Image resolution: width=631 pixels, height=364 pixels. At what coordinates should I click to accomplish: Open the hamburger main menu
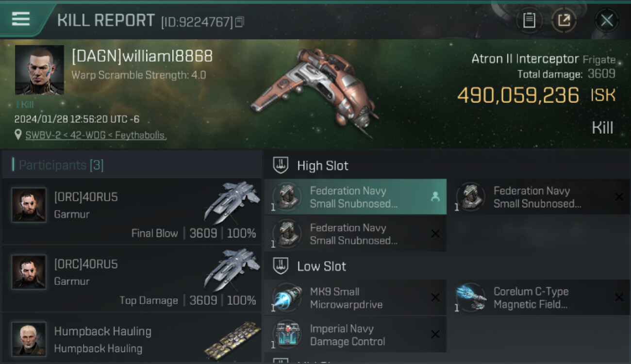(21, 19)
